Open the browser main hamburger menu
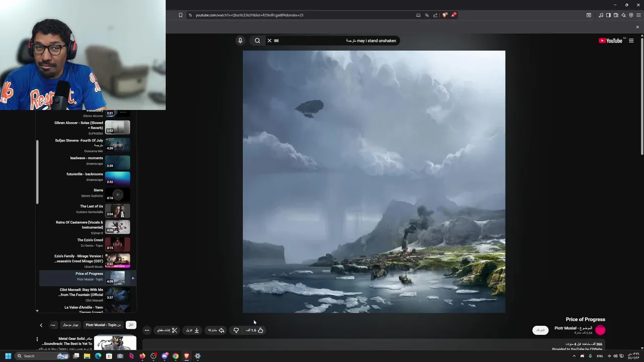Screen dimensions: 644x362 click(x=638, y=15)
